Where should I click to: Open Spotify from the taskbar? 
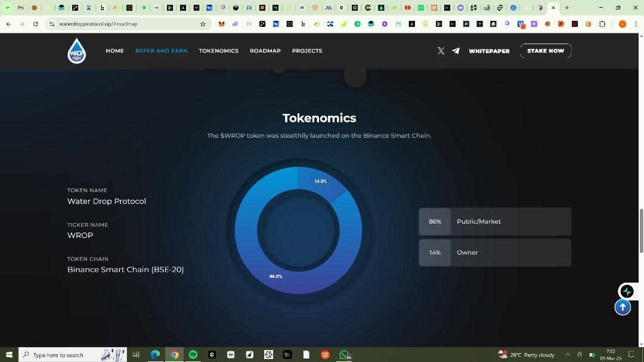coord(193,355)
